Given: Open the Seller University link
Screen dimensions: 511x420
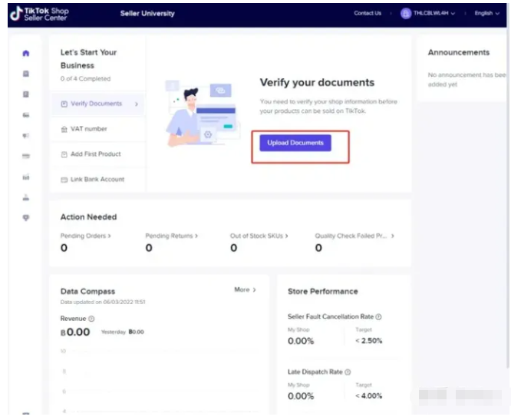Looking at the screenshot, I should point(147,13).
